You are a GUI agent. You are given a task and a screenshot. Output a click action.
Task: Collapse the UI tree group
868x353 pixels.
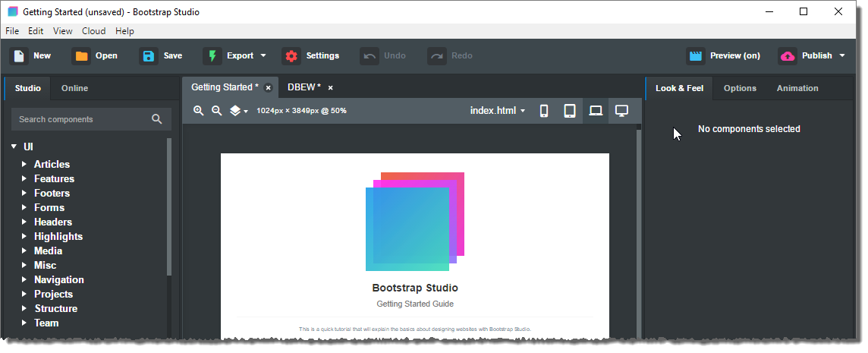(14, 147)
